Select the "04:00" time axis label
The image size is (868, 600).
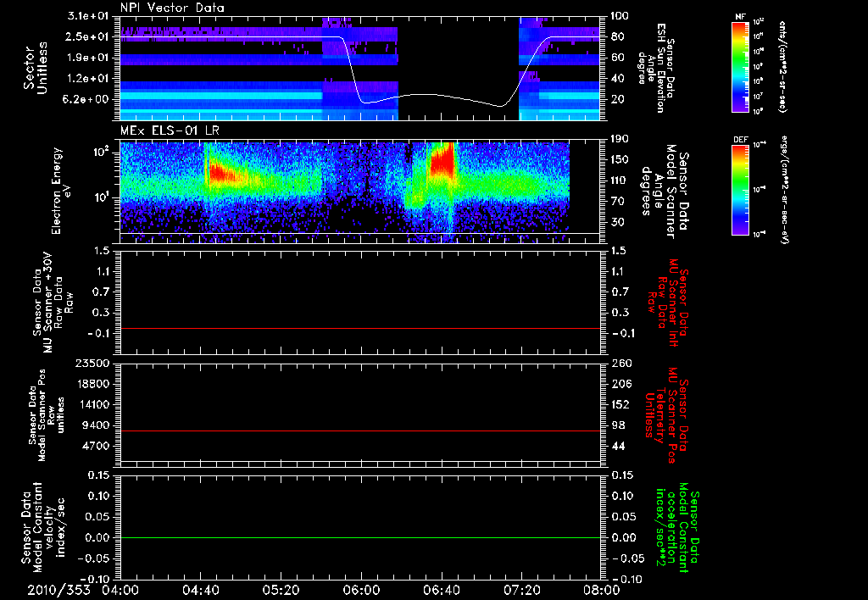click(120, 590)
